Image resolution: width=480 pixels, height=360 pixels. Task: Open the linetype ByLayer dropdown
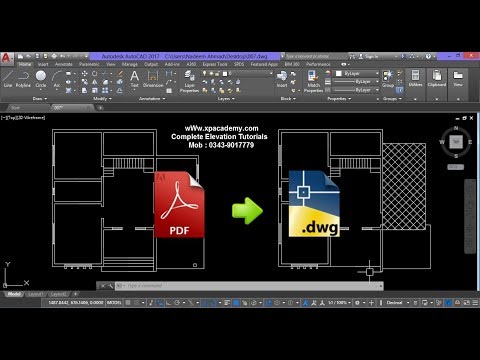coord(356,90)
